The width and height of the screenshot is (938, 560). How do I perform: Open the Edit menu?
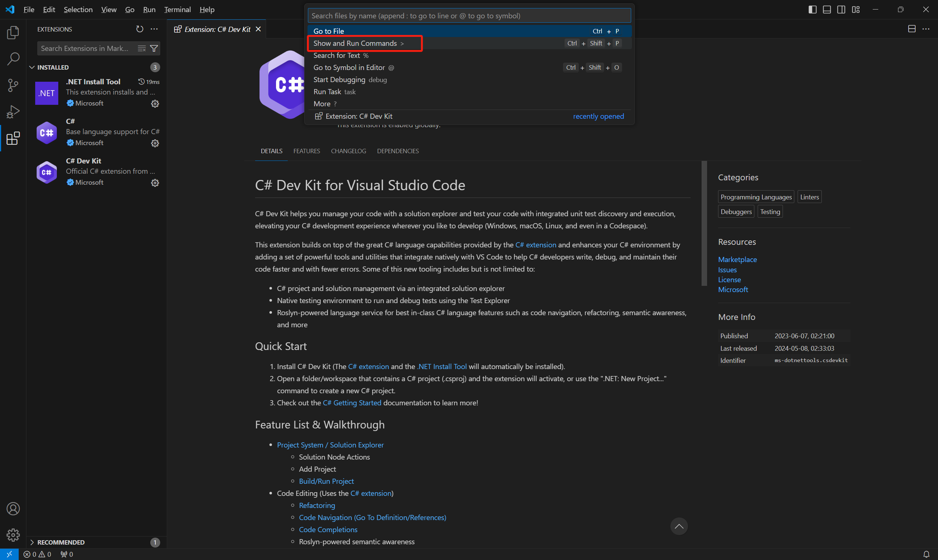click(49, 10)
